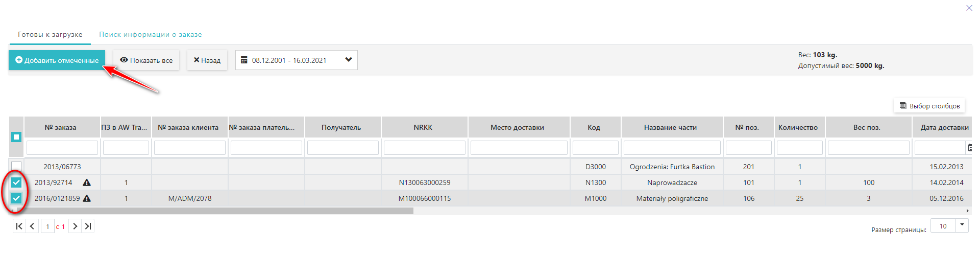
Task: Toggle the select-all checkbox in table header
Action: pos(16,137)
